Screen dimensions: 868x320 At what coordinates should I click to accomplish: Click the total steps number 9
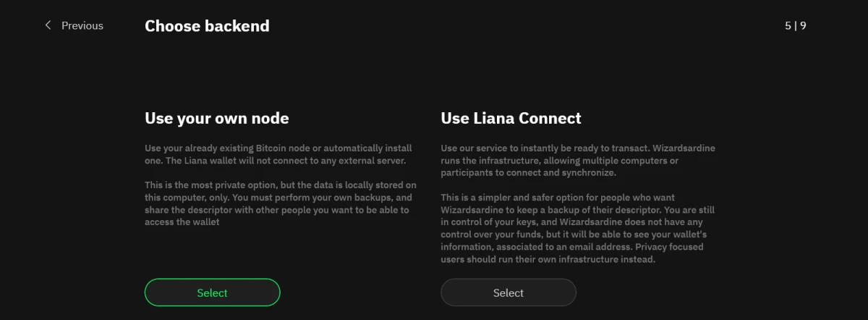(803, 25)
